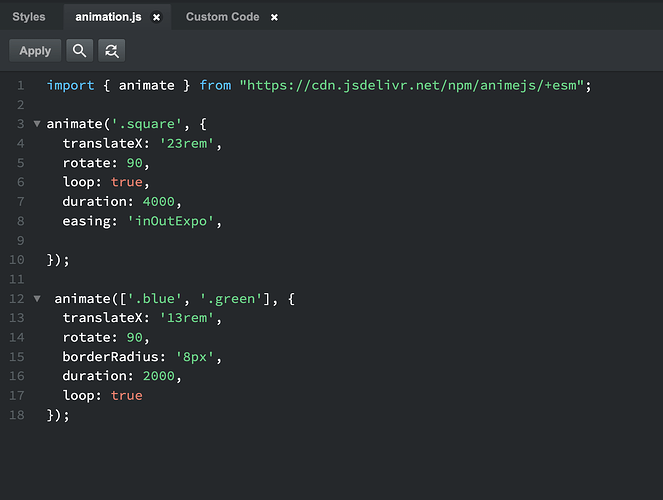The image size is (663, 500).
Task: Click the '13rem' translateX value
Action: point(187,318)
